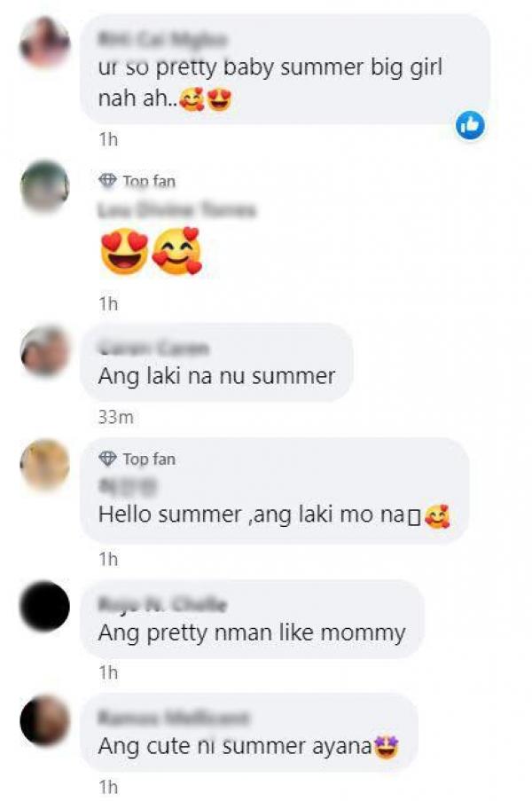Click the first 'Top fan' badge label
This screenshot has width=532, height=801.
click(149, 181)
